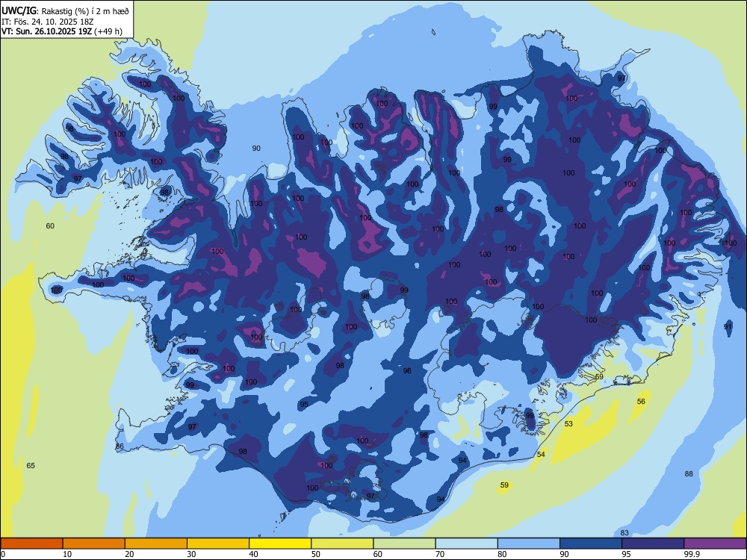
Task: Click the dark orange 0–10 legend swatch
Action: (x=31, y=544)
